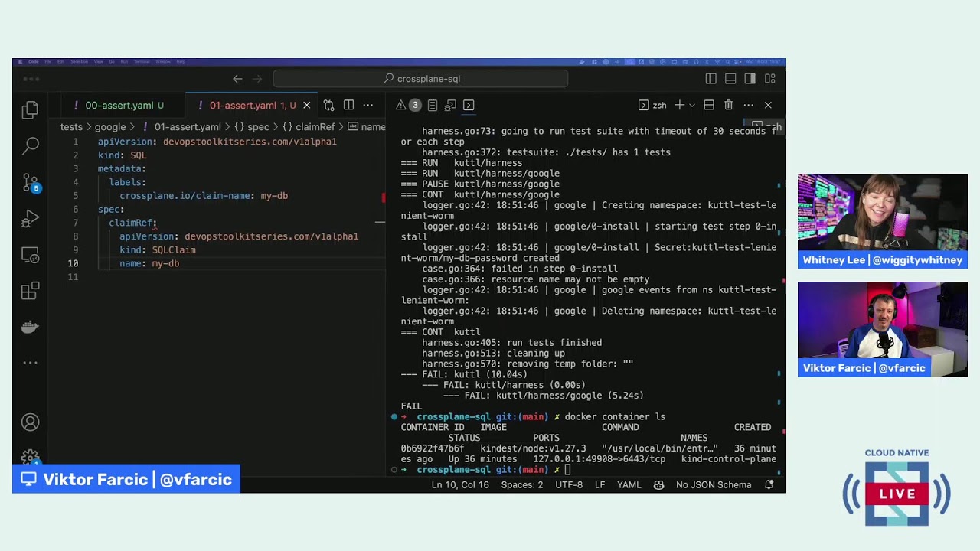Click 'docker container ls' command in terminal
The height and width of the screenshot is (551, 980).
pos(615,417)
